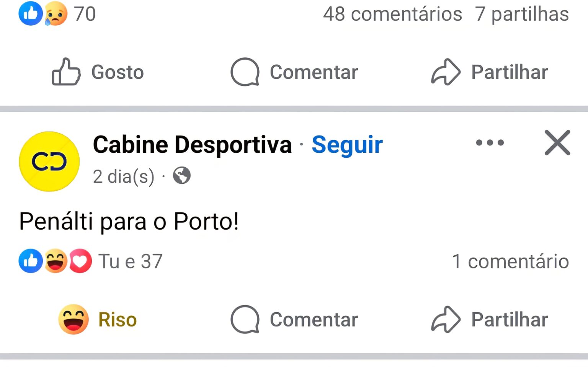Click the Comentar speech bubble icon
Viewport: 588px width, 369px height.
[245, 72]
